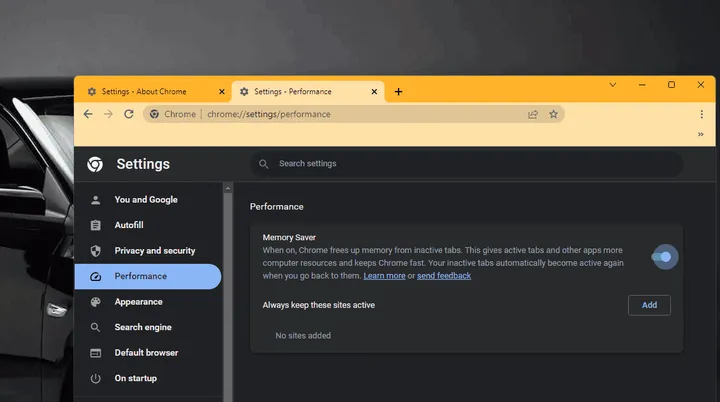The image size is (720, 402).
Task: Open the Chrome three-dot menu
Action: [702, 114]
